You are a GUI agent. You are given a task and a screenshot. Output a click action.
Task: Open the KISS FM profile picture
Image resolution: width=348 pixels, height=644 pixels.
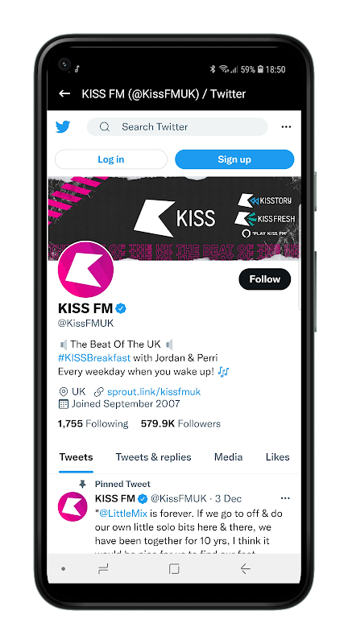(85, 270)
